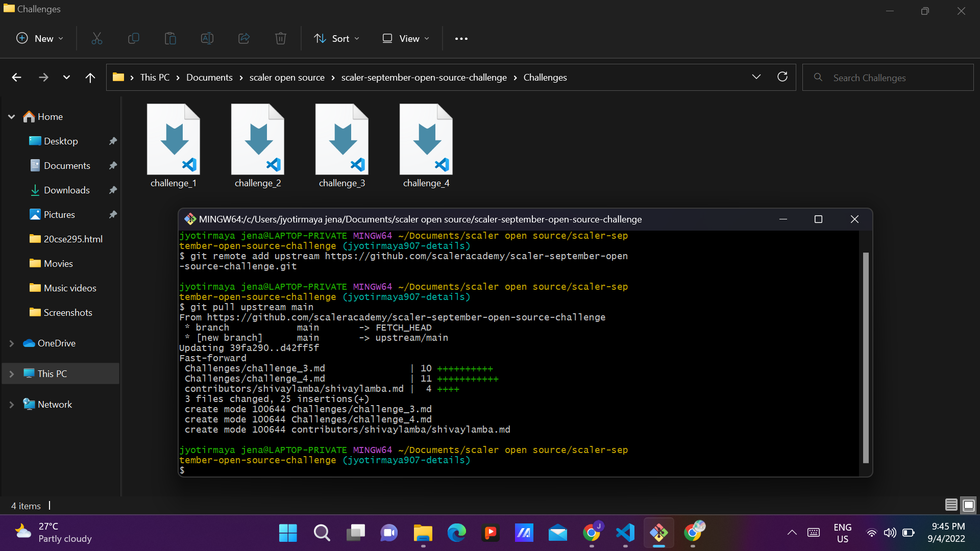
Task: Open the View menu
Action: click(406, 38)
